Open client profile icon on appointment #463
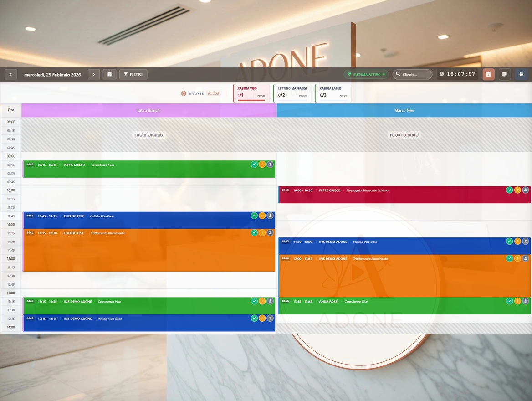Viewport: 532px width, 401px height. [x=525, y=242]
